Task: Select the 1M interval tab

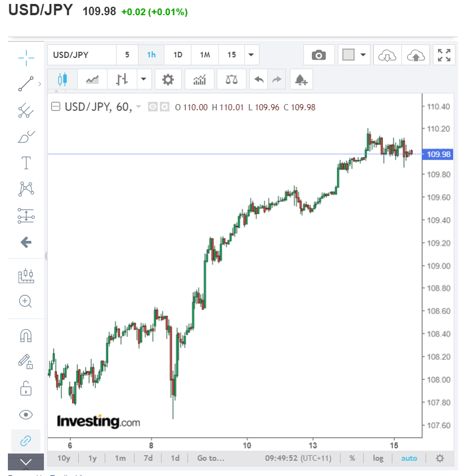Action: (205, 55)
